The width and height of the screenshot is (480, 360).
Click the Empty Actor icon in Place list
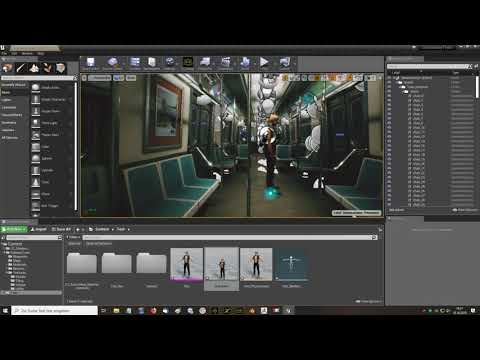pos(36,87)
